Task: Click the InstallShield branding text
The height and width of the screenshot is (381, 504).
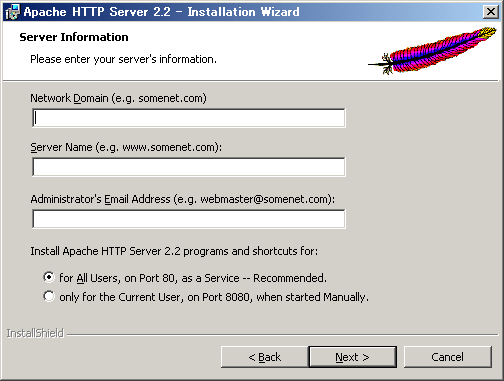Action: click(x=35, y=333)
